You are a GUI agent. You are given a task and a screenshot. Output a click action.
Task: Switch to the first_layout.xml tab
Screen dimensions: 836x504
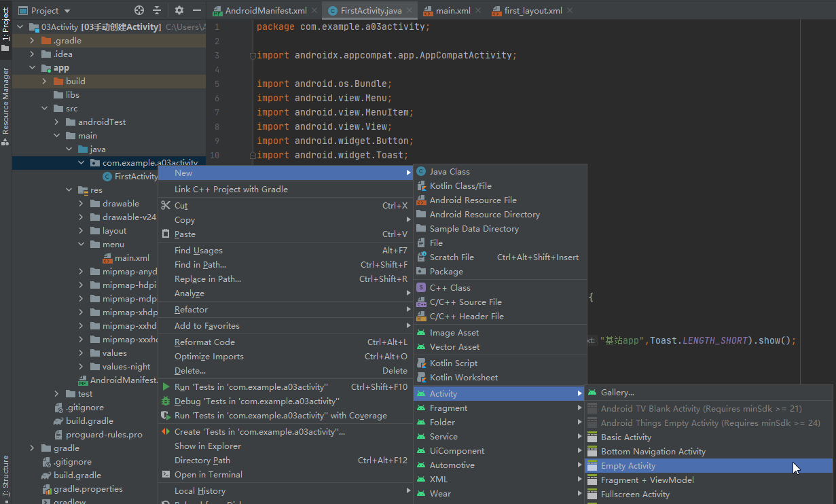pyautogui.click(x=532, y=11)
